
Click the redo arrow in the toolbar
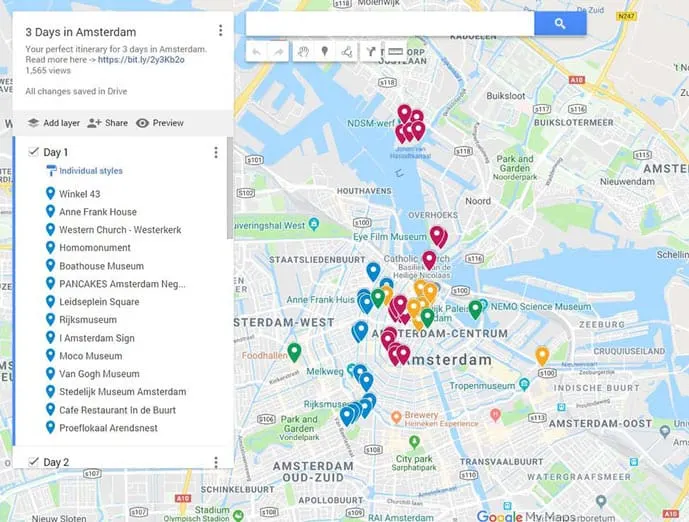(278, 52)
